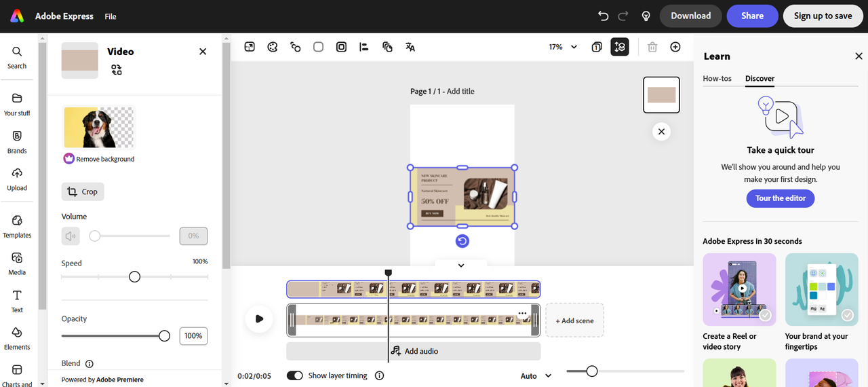This screenshot has height=387, width=868.
Task: Switch to the Discover tab
Action: pos(759,78)
